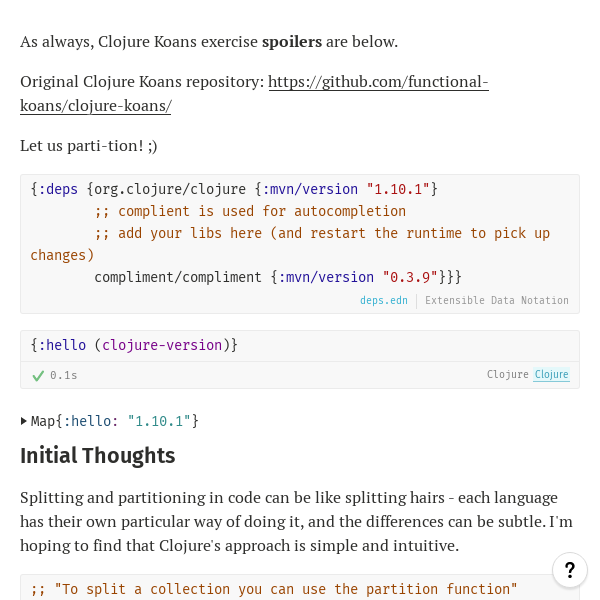
Task: Place cursor in the clojure-version code cell
Action: [x=135, y=345]
